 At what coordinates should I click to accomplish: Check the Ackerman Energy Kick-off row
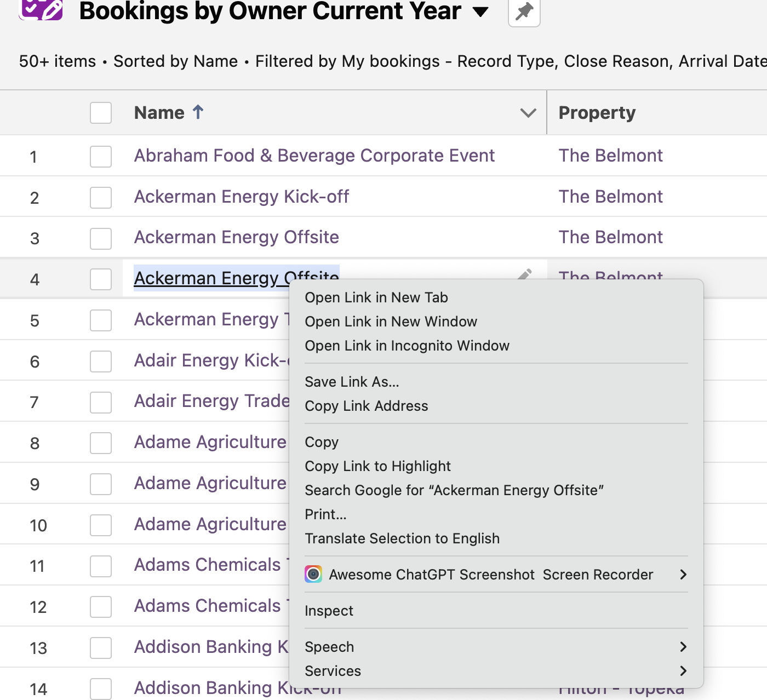tap(101, 198)
